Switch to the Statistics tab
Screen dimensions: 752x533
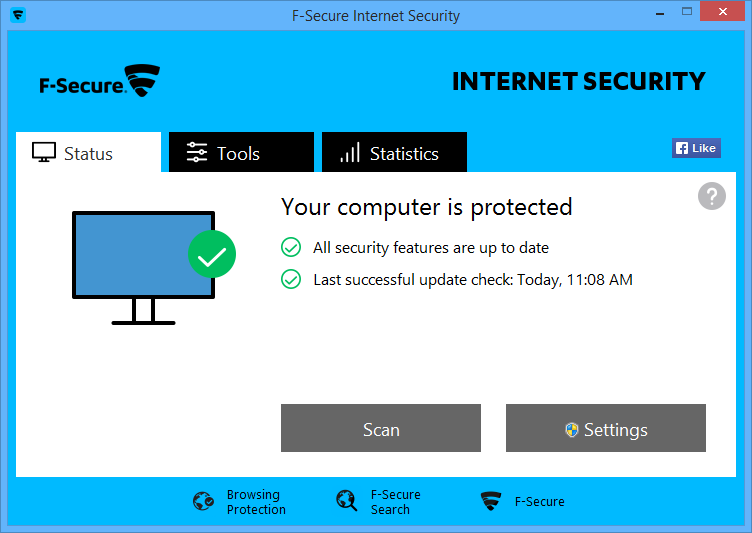click(x=394, y=153)
